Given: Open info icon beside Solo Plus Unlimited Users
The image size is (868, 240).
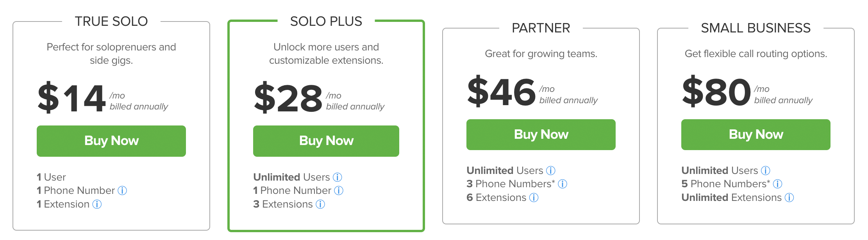Looking at the screenshot, I should [338, 177].
